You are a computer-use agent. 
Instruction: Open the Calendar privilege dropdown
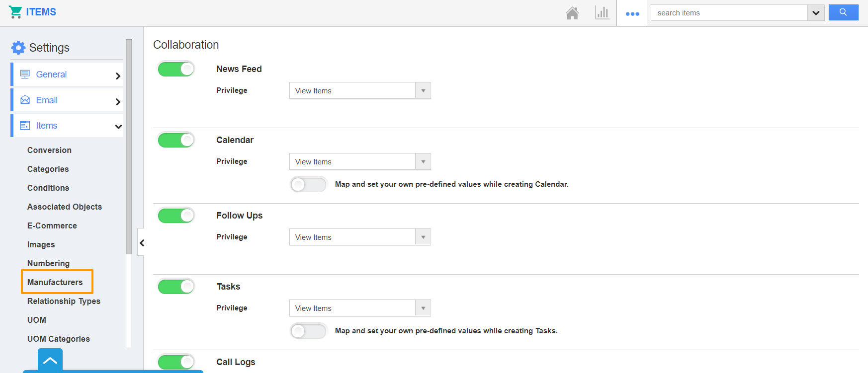pyautogui.click(x=360, y=161)
